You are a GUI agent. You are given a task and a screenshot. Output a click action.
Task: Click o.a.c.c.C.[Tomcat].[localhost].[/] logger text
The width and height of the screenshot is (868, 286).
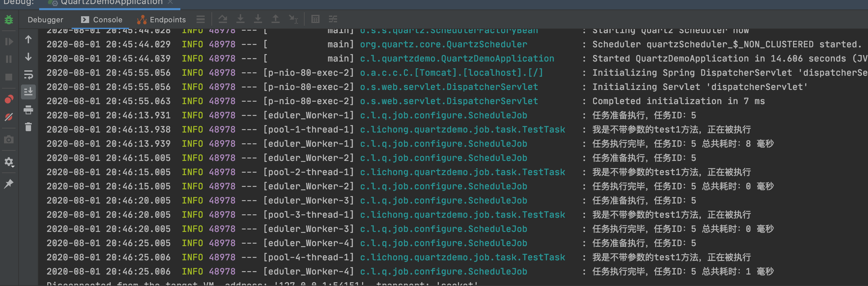(x=452, y=73)
